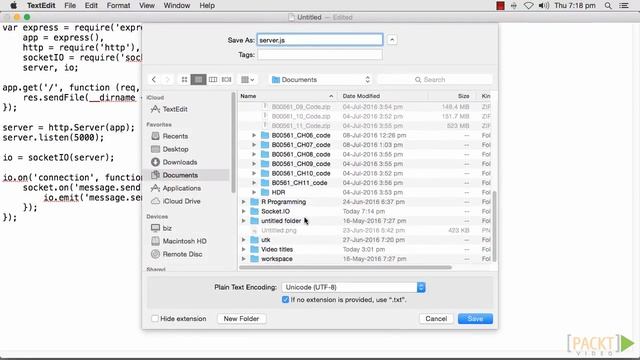Click the file list horizontal scrollbar

[345, 267]
